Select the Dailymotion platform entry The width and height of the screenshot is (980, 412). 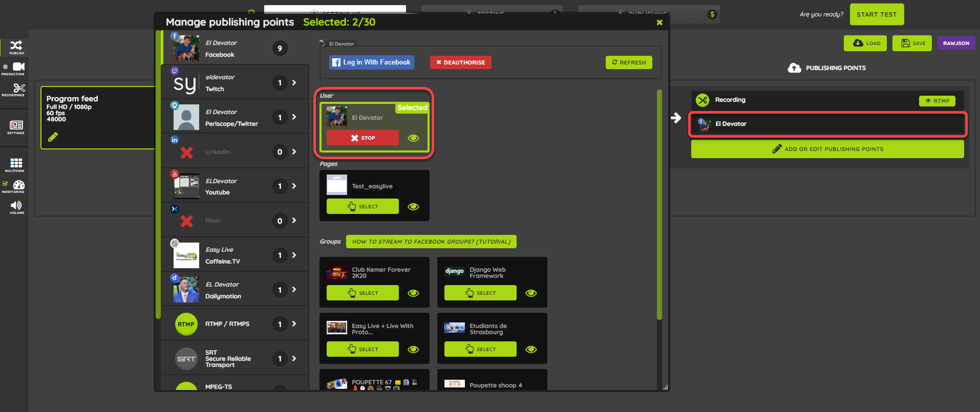coord(236,290)
